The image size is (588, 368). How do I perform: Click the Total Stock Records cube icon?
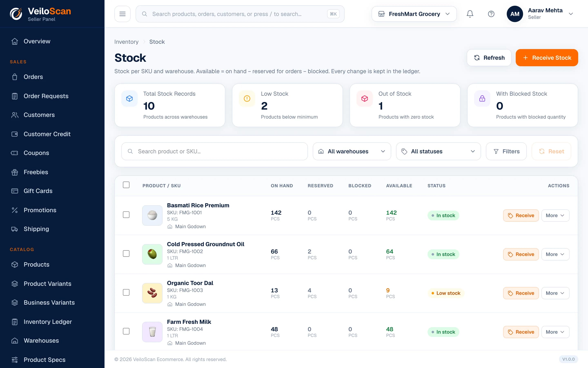coord(129,99)
